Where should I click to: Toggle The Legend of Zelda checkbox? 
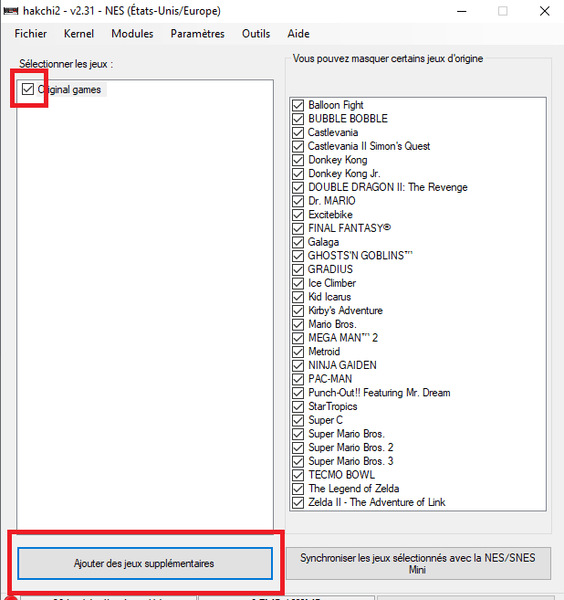coord(298,489)
